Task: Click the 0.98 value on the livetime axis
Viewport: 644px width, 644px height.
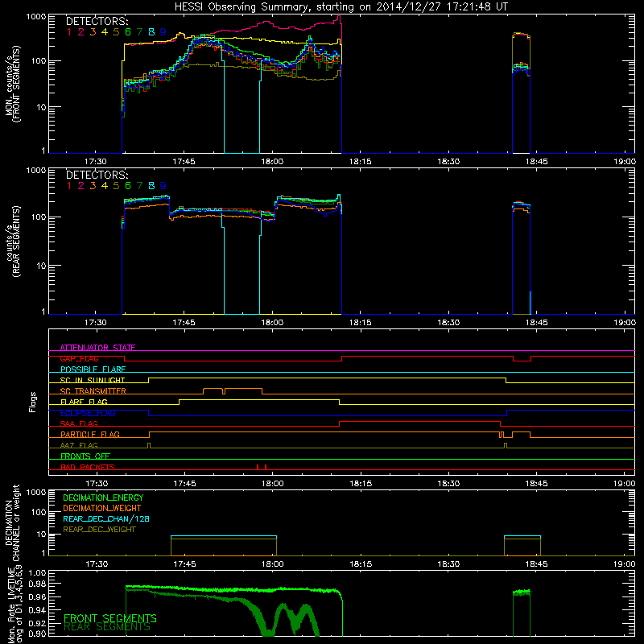Action: click(x=36, y=584)
